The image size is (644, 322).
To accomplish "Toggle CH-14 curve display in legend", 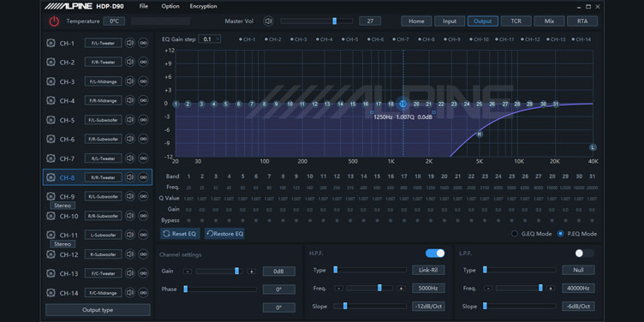I will (581, 39).
